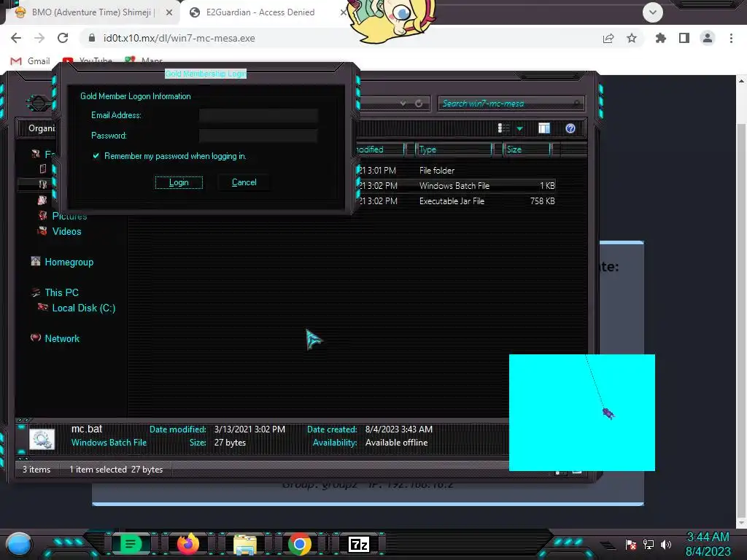Change explorer view layout icon
747x560 pixels.
504,128
